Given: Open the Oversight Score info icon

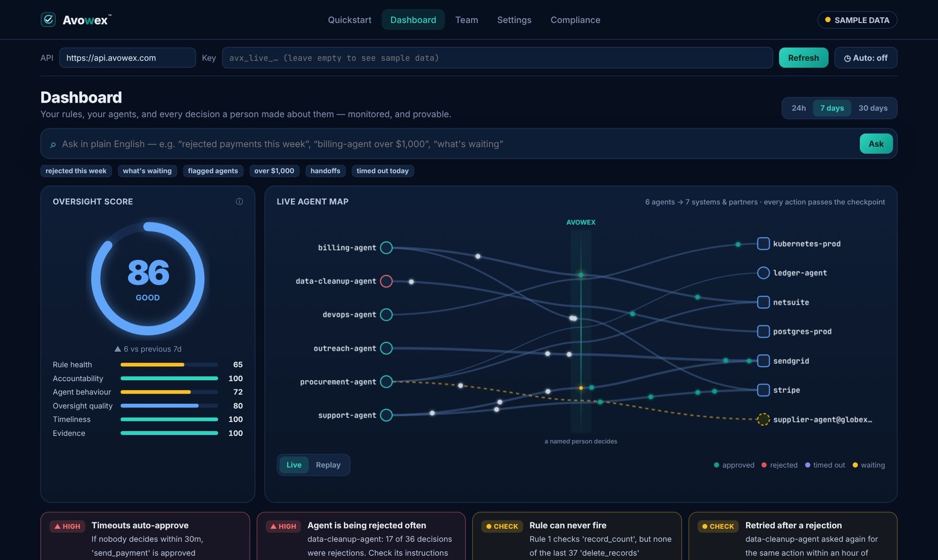Looking at the screenshot, I should coord(239,202).
